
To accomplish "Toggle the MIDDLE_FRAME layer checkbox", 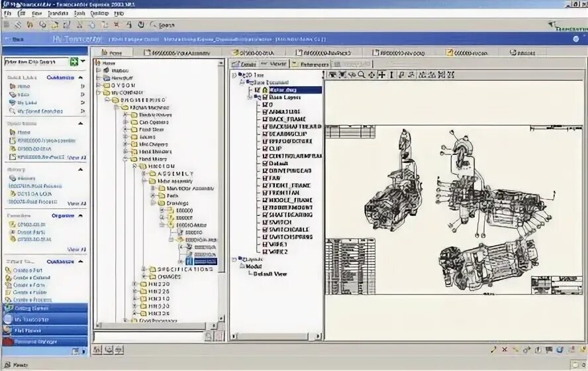I will click(265, 200).
